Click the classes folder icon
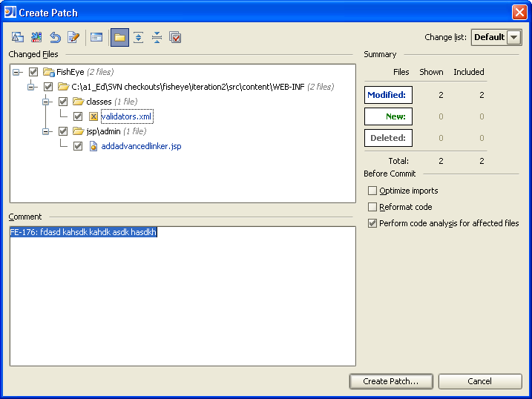This screenshot has width=532, height=399. 78,102
